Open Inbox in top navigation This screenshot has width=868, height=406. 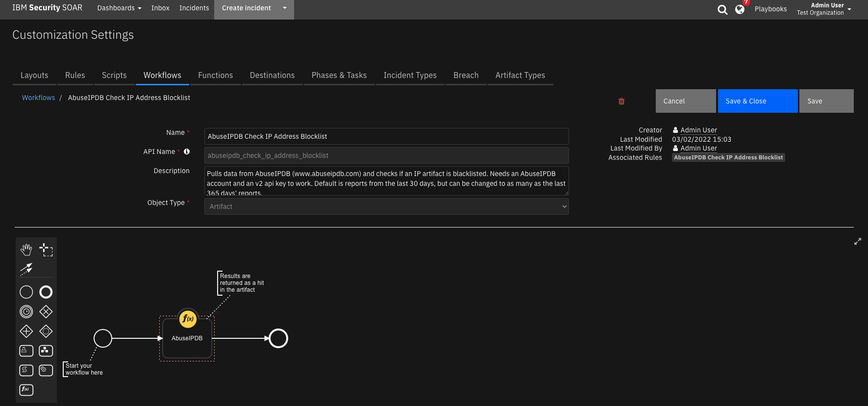[160, 8]
